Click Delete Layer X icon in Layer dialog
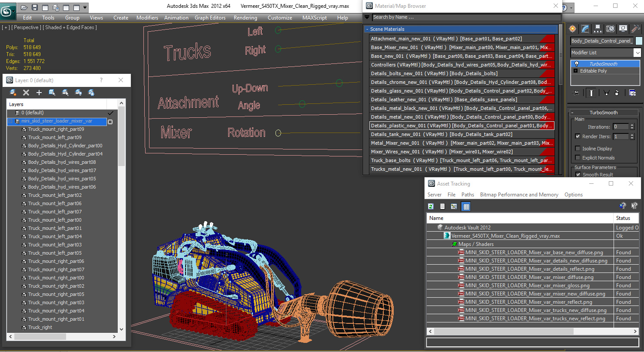 26,93
